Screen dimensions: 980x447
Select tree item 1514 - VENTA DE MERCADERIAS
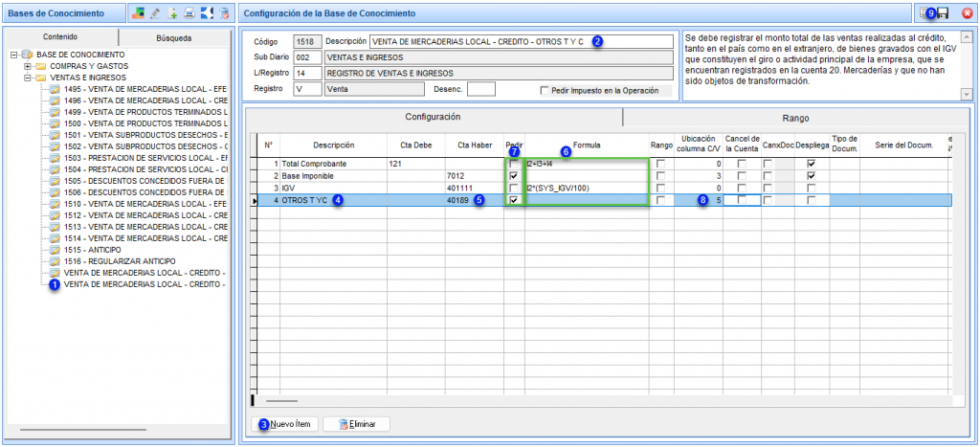[145, 238]
